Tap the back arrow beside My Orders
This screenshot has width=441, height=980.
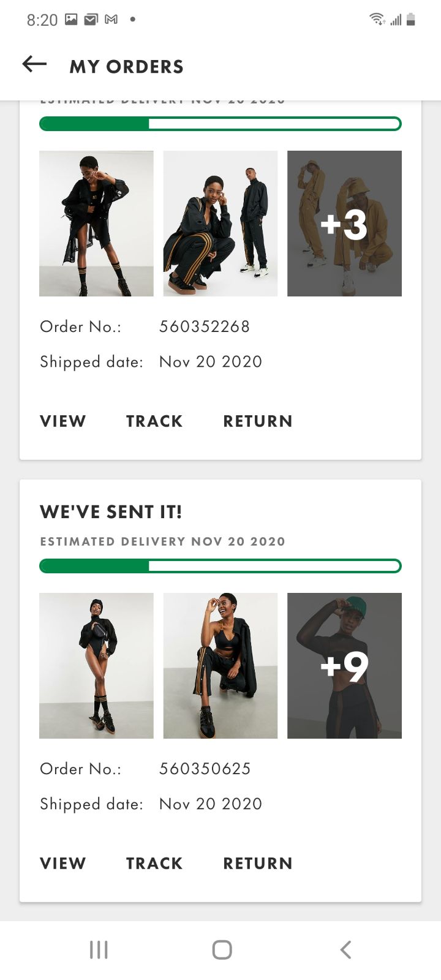(34, 64)
